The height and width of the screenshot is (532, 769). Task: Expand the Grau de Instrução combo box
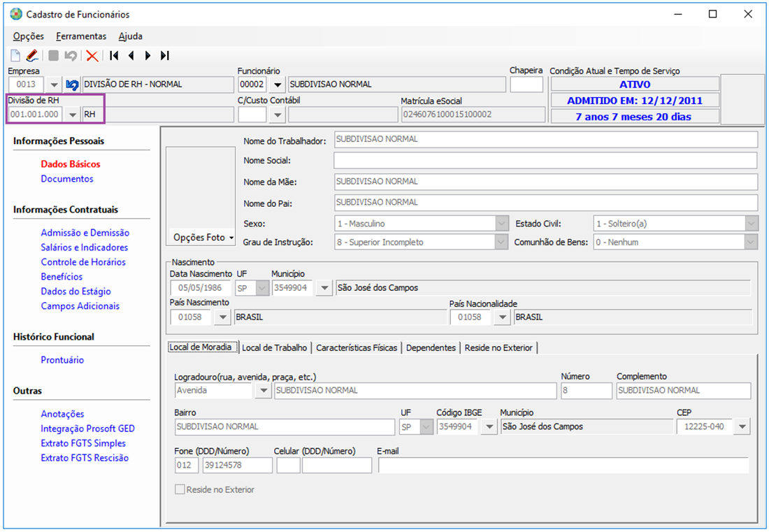pos(502,242)
